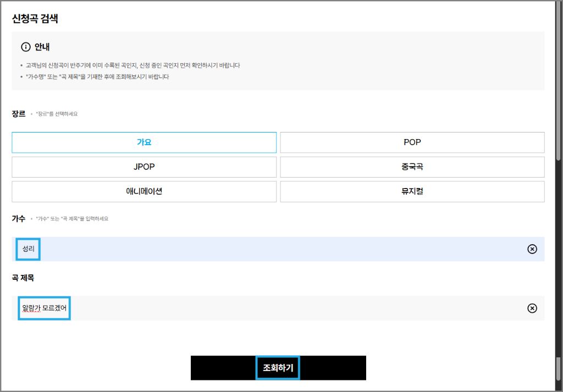Click the info icon beside 안내
This screenshot has height=392, width=563.
26,47
